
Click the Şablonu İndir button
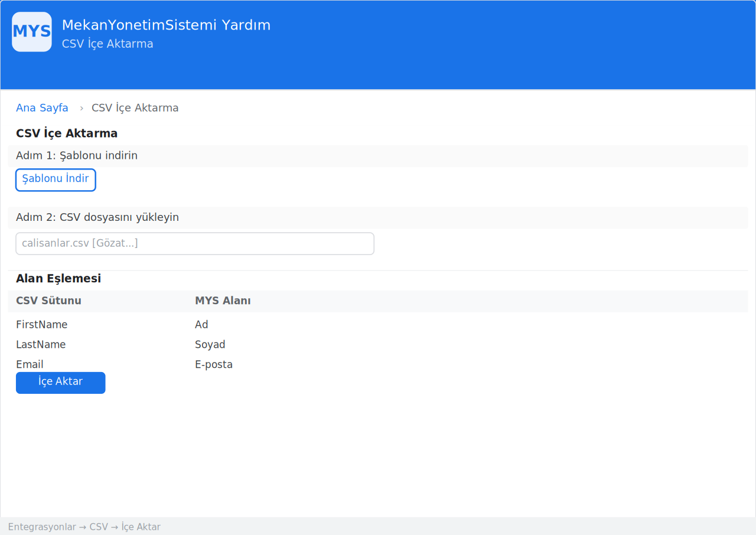point(56,180)
